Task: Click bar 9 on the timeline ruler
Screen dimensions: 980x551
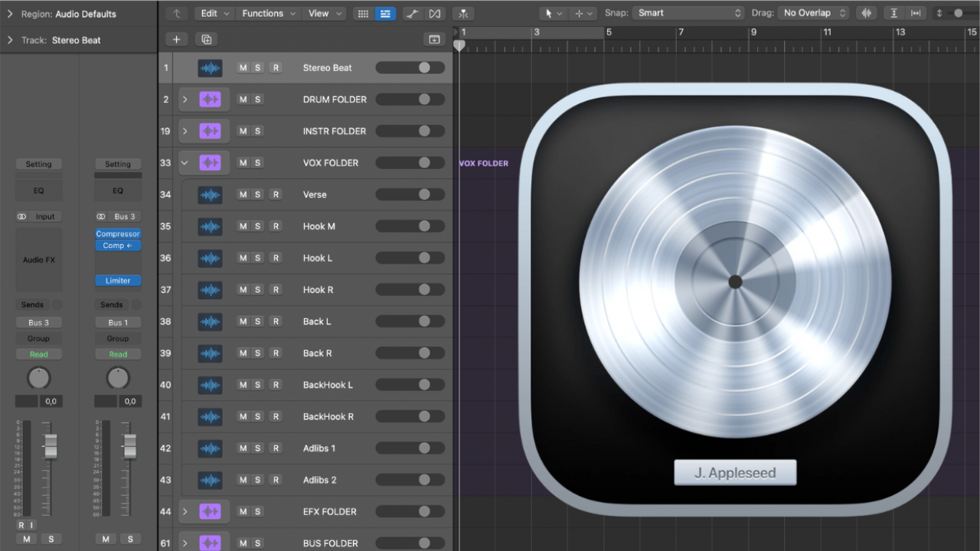Action: 753,33
